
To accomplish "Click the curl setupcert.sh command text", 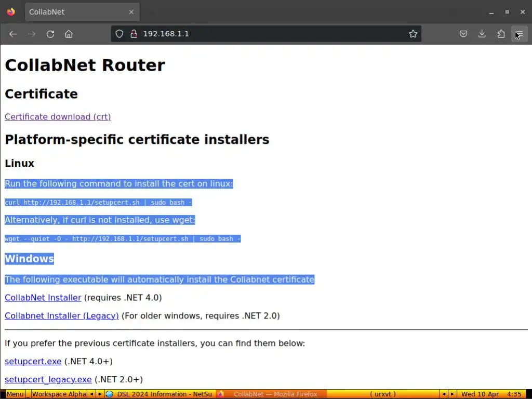I will coord(98,203).
